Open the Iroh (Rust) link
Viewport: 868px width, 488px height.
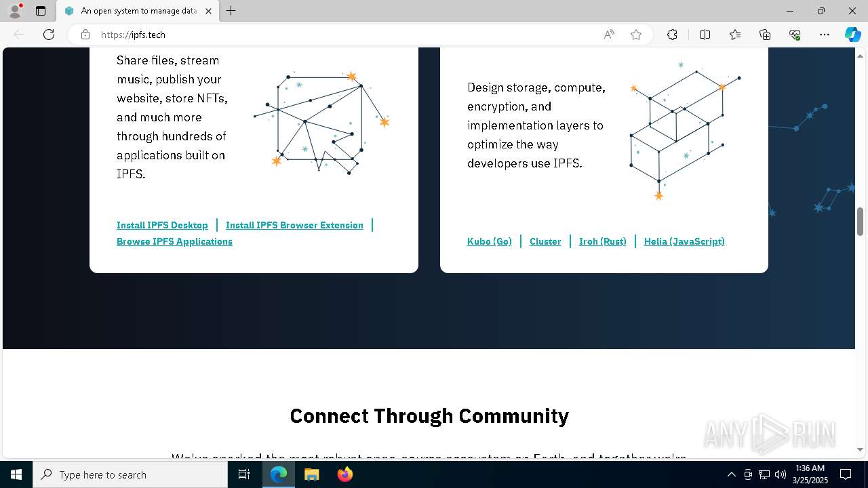(x=603, y=241)
